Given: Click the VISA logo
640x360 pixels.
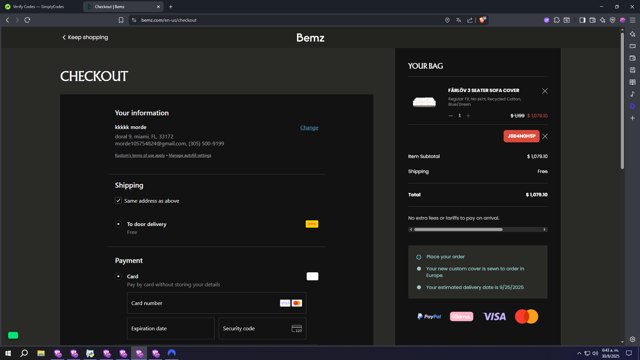Looking at the screenshot, I should (494, 316).
